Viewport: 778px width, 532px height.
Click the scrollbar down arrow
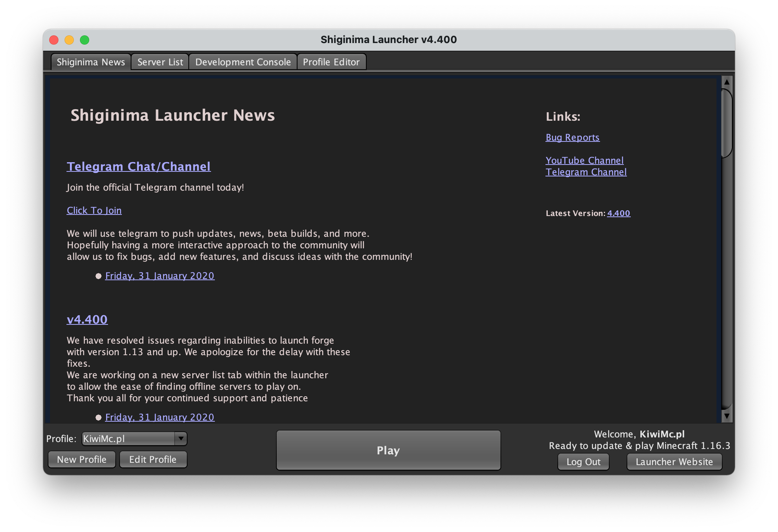click(726, 416)
